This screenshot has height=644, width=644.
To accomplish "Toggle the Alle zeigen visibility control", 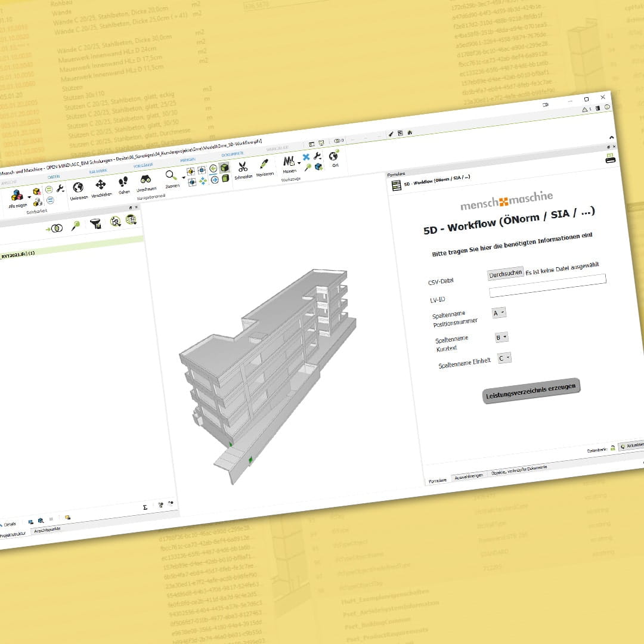I will (x=17, y=196).
